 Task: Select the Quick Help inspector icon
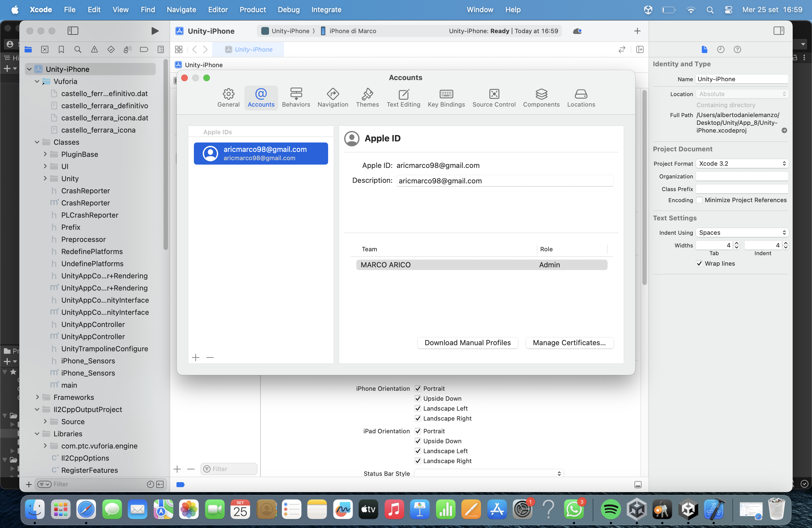pos(737,49)
